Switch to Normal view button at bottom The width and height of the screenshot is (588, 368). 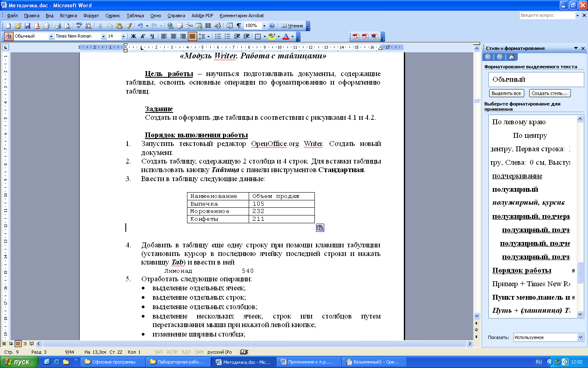[x=4, y=344]
